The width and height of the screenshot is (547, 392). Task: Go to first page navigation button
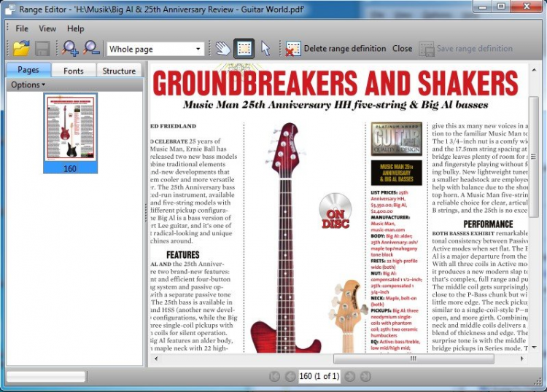pos(274,376)
